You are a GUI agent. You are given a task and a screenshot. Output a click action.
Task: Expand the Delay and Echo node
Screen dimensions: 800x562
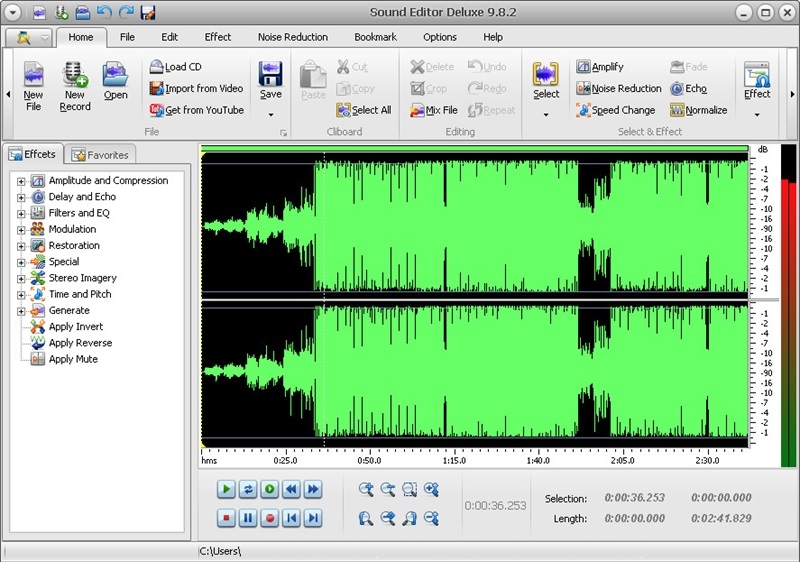click(21, 197)
